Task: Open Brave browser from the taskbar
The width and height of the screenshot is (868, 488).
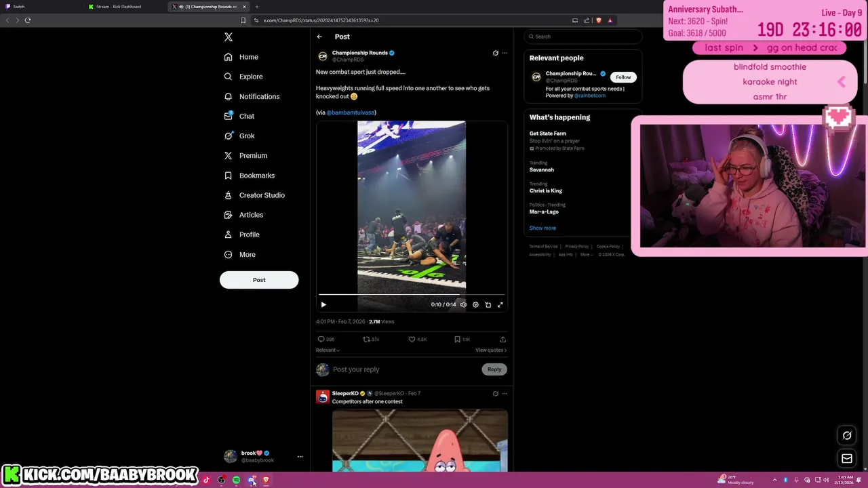Action: [x=266, y=481]
